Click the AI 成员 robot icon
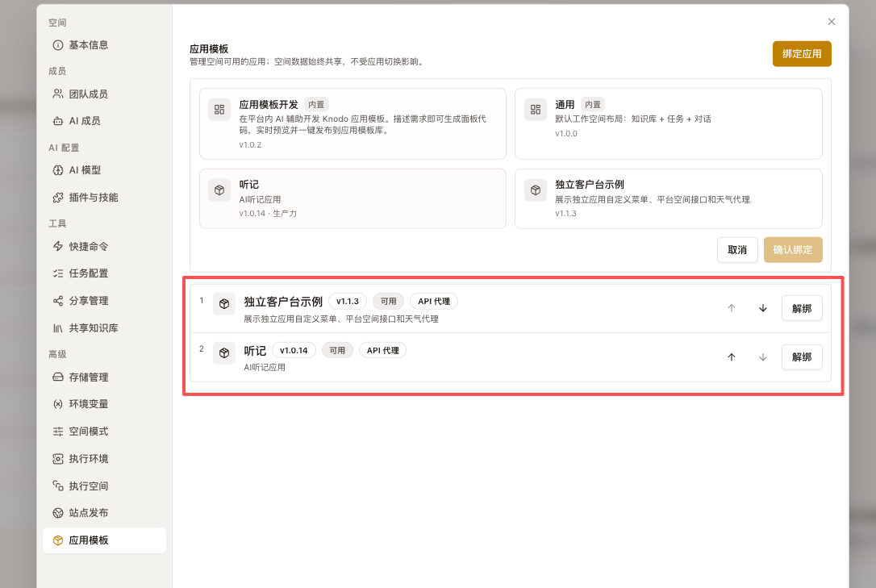Screen dimensions: 876x588 [x=58, y=121]
